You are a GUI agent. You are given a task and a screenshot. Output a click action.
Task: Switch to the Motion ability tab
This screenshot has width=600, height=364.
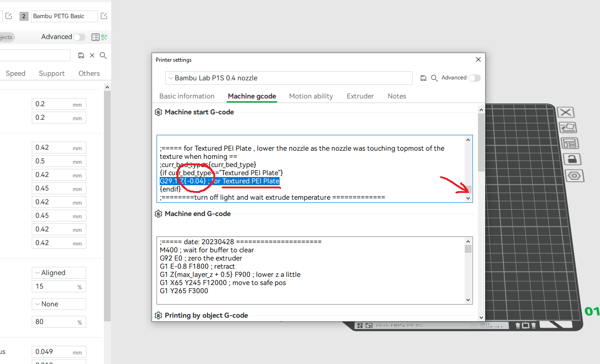pos(311,96)
